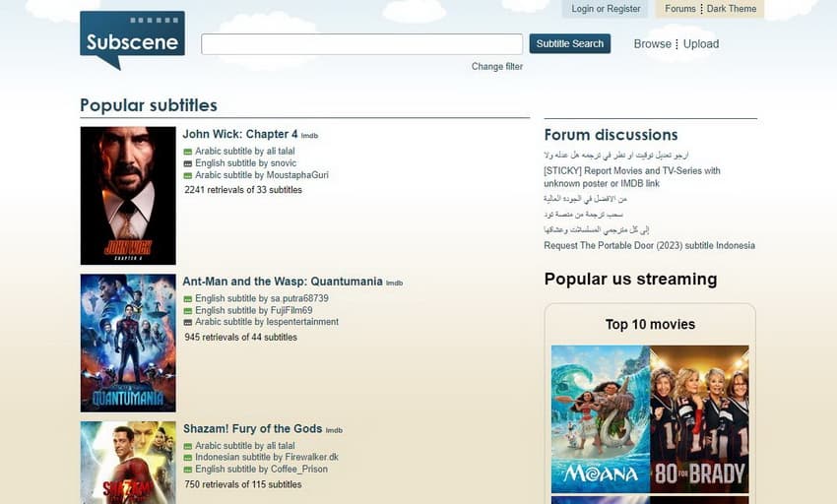Click the Top 10 movies heading
The width and height of the screenshot is (837, 504).
(650, 324)
